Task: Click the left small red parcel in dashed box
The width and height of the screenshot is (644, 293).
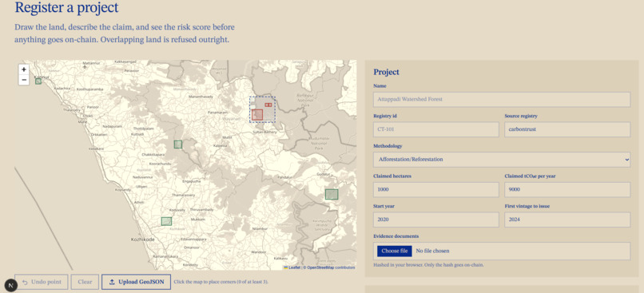Action: point(266,105)
